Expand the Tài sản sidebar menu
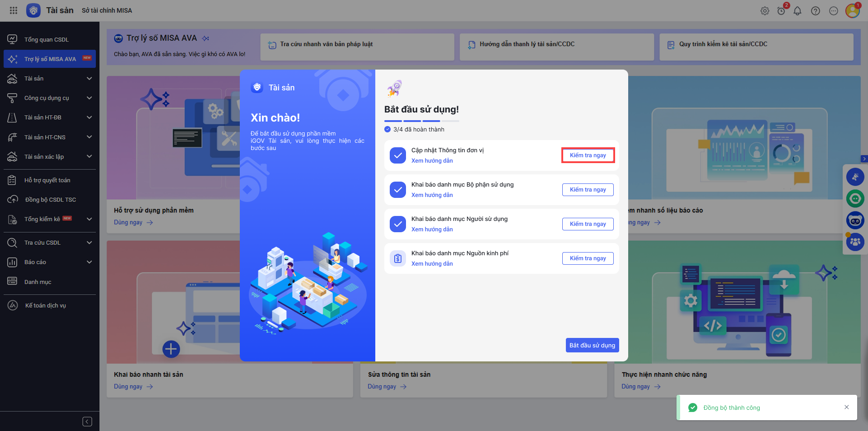This screenshot has height=431, width=868. coord(89,79)
